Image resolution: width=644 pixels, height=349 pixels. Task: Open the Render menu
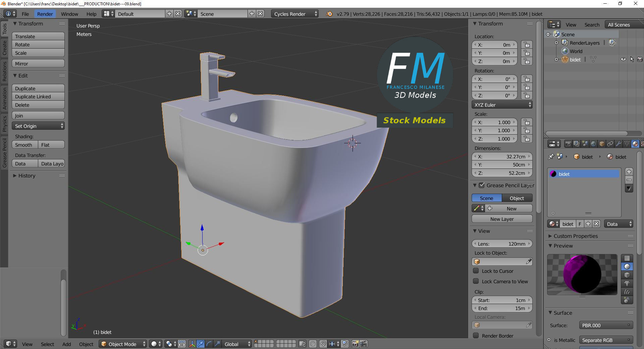pos(45,14)
